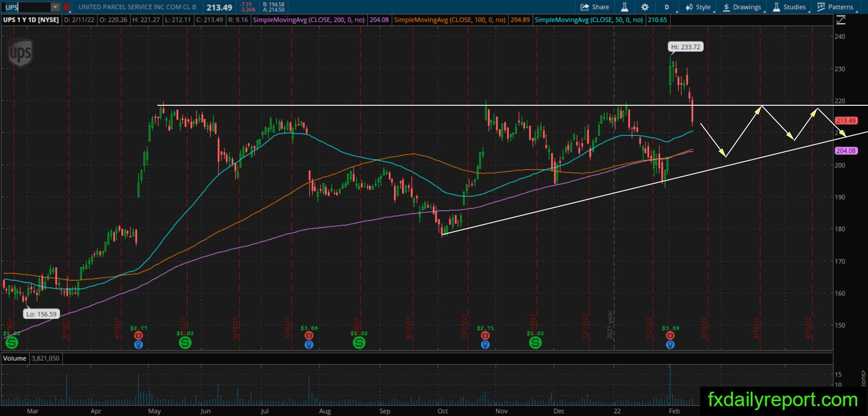
Task: Click the 200 SMA value 204.08 in header
Action: pos(379,20)
